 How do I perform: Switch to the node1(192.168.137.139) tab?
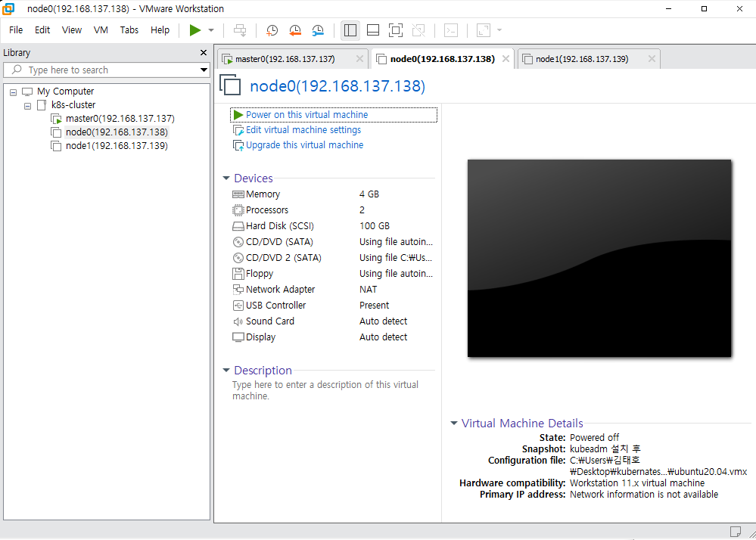point(582,59)
